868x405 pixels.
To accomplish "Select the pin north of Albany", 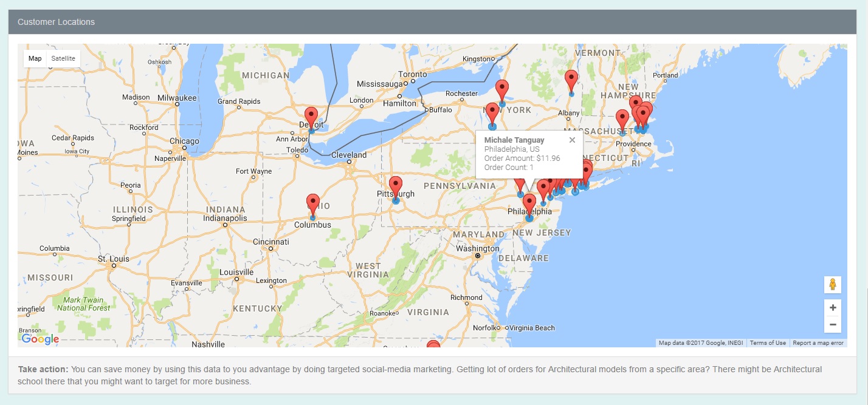I will [571, 82].
